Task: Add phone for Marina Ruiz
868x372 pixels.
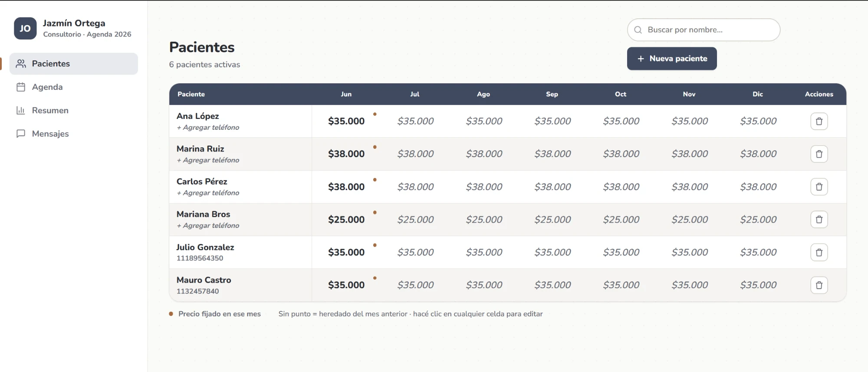Action: 208,160
